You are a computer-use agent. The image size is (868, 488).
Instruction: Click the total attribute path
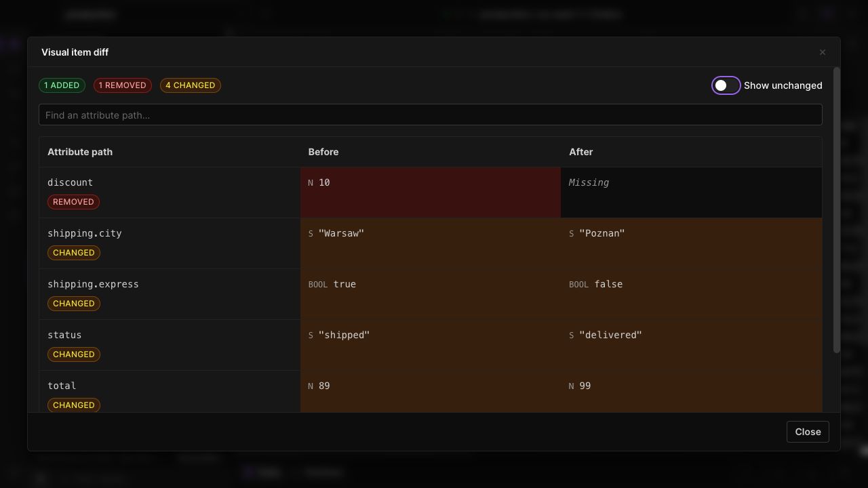pyautogui.click(x=62, y=386)
